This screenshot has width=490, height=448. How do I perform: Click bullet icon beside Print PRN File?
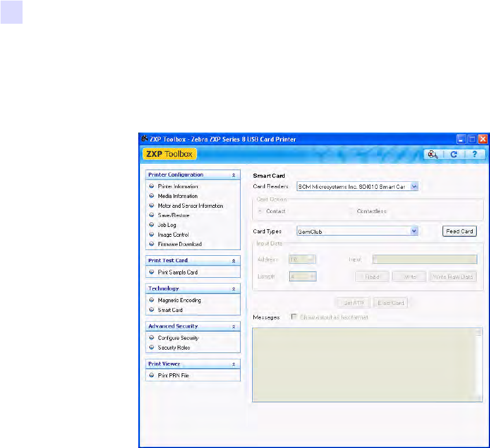coord(152,375)
